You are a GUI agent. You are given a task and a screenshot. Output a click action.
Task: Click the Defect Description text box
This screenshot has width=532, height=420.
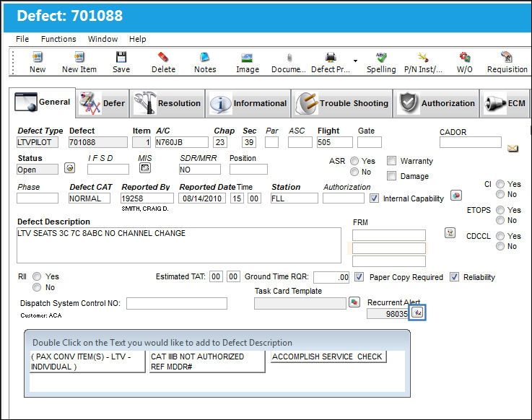tap(179, 245)
